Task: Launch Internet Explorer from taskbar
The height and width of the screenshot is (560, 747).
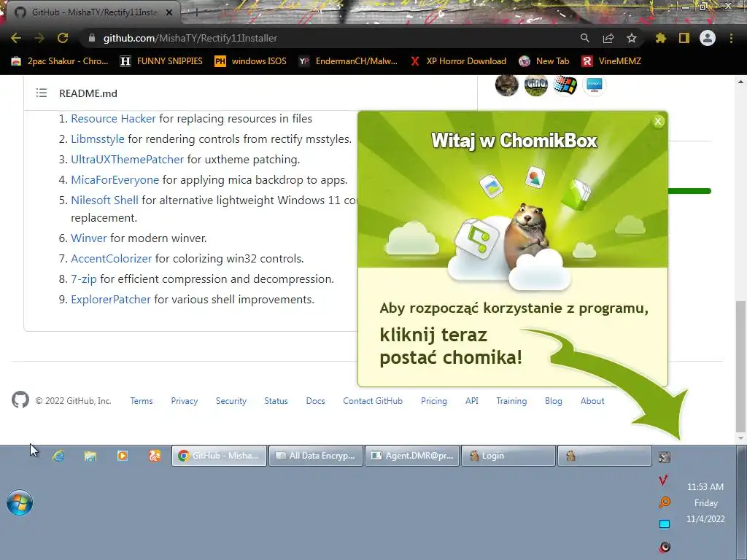Action: coord(58,456)
